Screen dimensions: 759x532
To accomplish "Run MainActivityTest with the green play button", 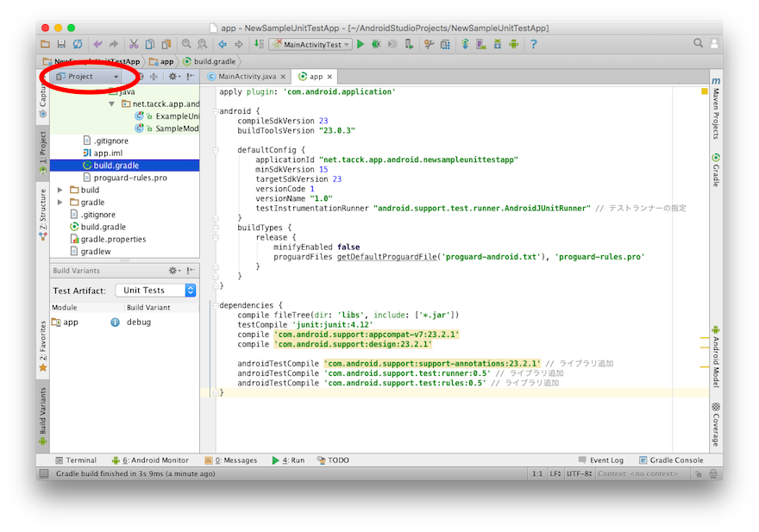I will pyautogui.click(x=361, y=44).
